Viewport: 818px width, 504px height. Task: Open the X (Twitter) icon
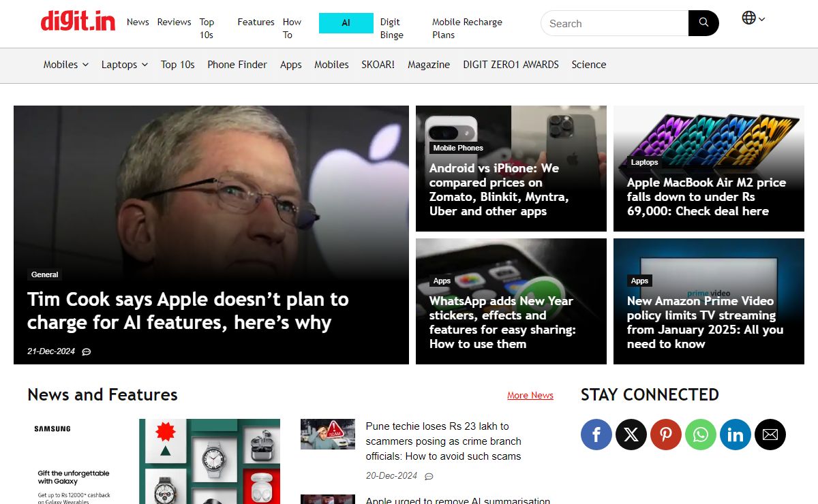coord(631,435)
